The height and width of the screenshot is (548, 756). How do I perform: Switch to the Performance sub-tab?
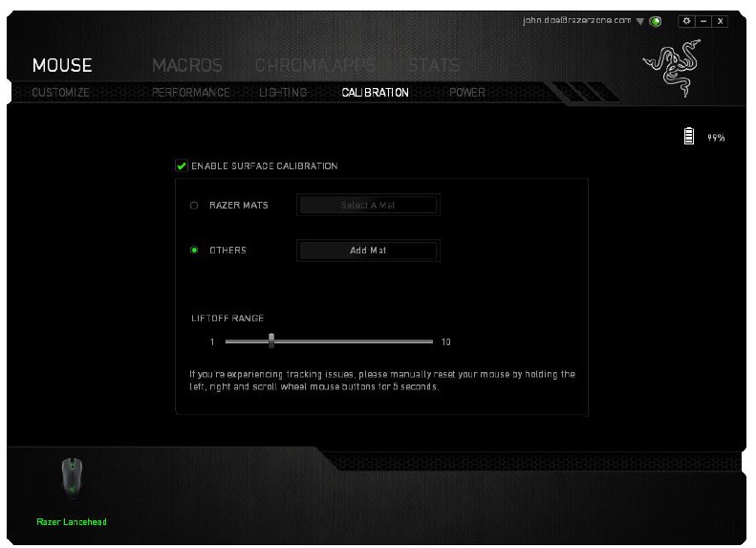point(191,93)
